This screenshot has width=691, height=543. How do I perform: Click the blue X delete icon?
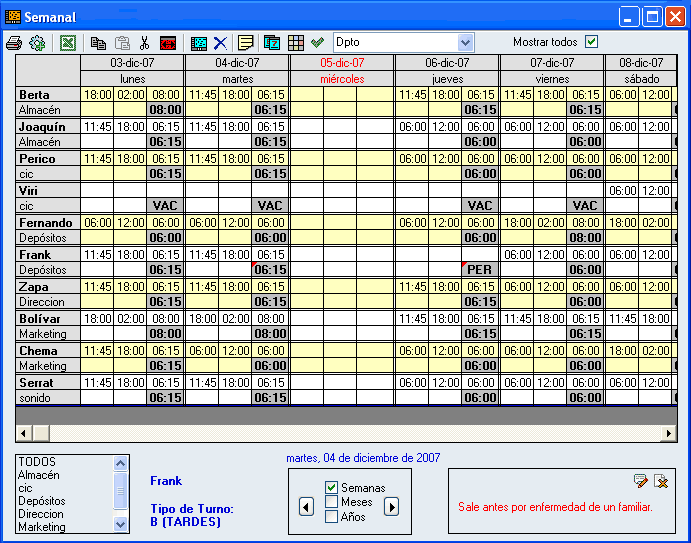[x=220, y=43]
